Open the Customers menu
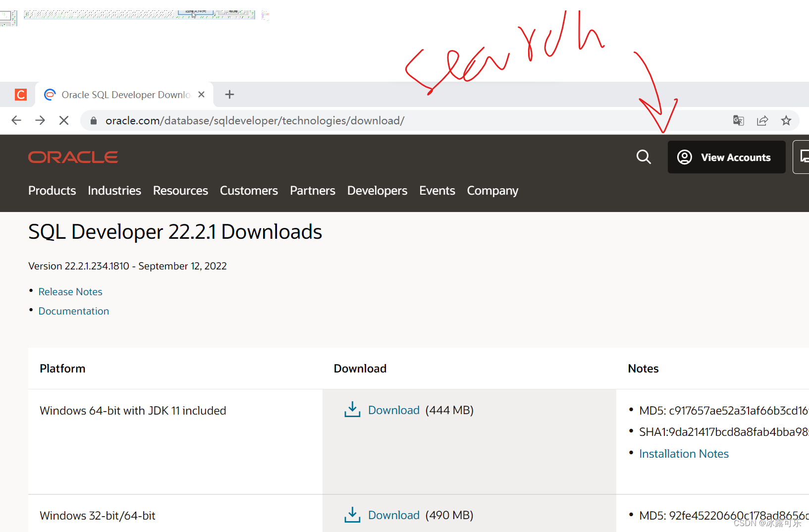 249,191
